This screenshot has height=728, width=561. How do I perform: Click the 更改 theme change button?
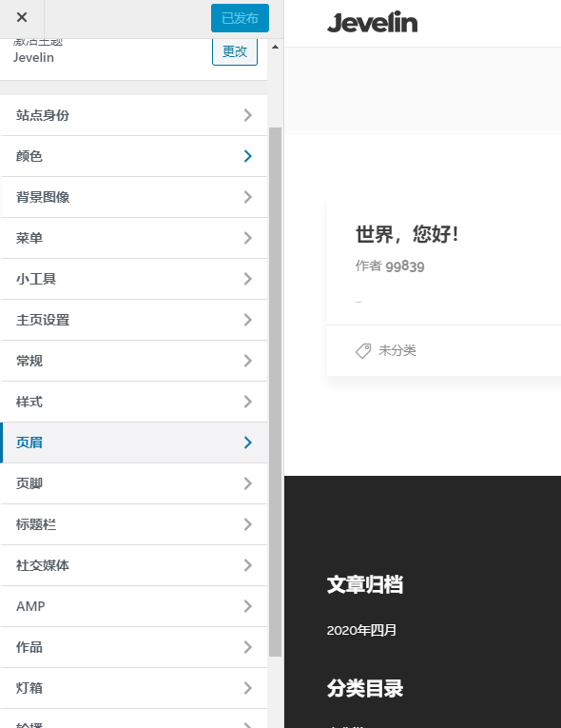[235, 51]
